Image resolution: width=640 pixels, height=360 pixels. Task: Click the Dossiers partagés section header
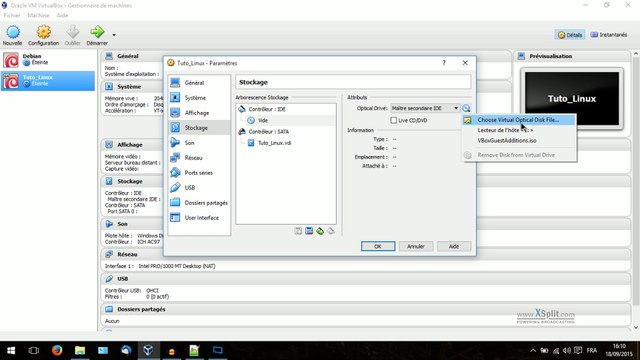pyautogui.click(x=141, y=309)
